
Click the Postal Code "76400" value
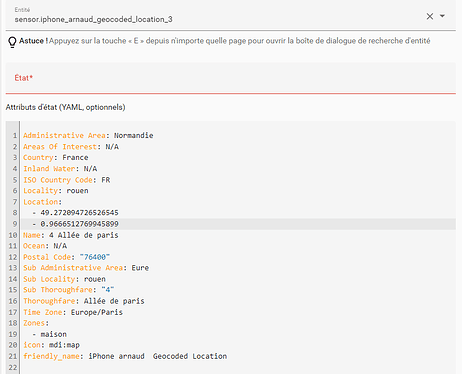coord(95,257)
